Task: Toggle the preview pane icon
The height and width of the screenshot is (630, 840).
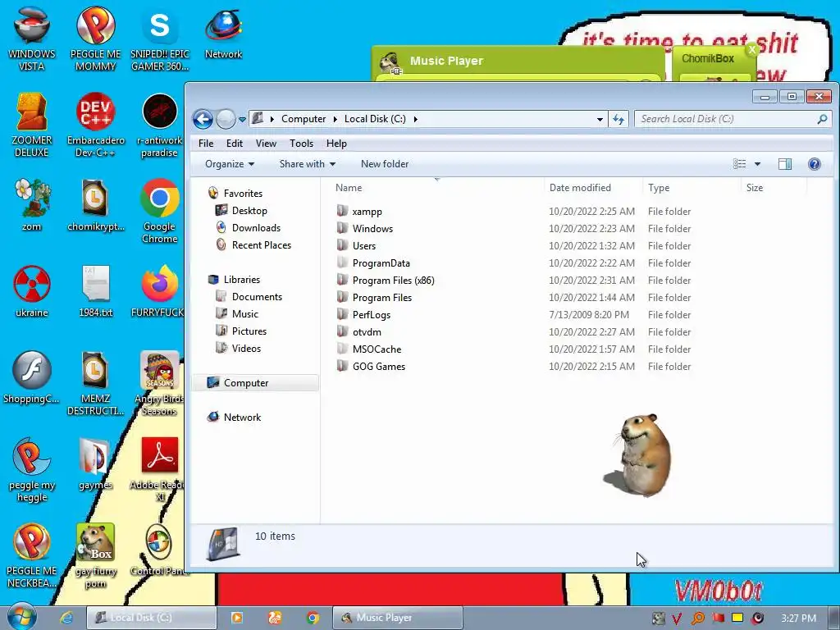Action: click(785, 164)
